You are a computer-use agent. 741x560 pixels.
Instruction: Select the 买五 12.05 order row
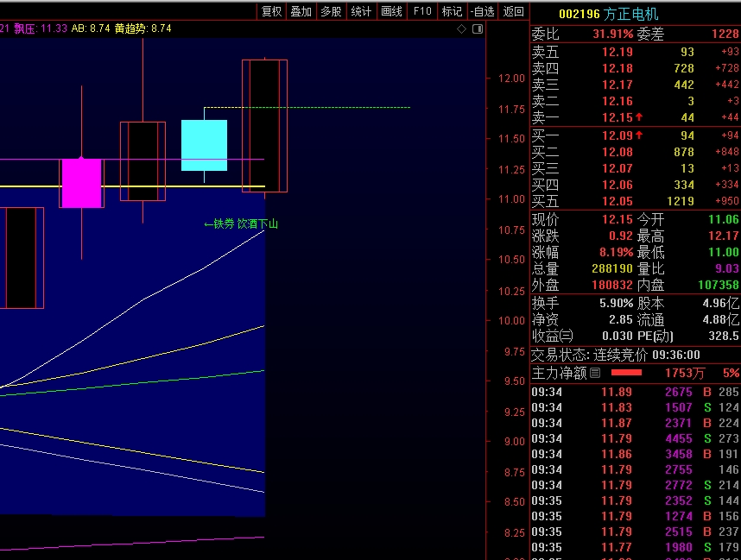tap(636, 201)
